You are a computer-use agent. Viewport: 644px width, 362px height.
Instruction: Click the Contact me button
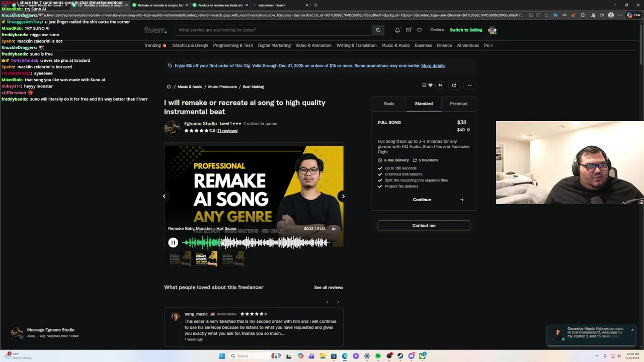(424, 226)
